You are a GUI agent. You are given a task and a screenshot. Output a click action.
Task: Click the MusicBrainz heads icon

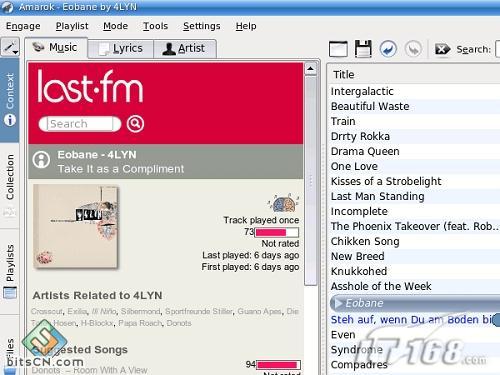284,203
